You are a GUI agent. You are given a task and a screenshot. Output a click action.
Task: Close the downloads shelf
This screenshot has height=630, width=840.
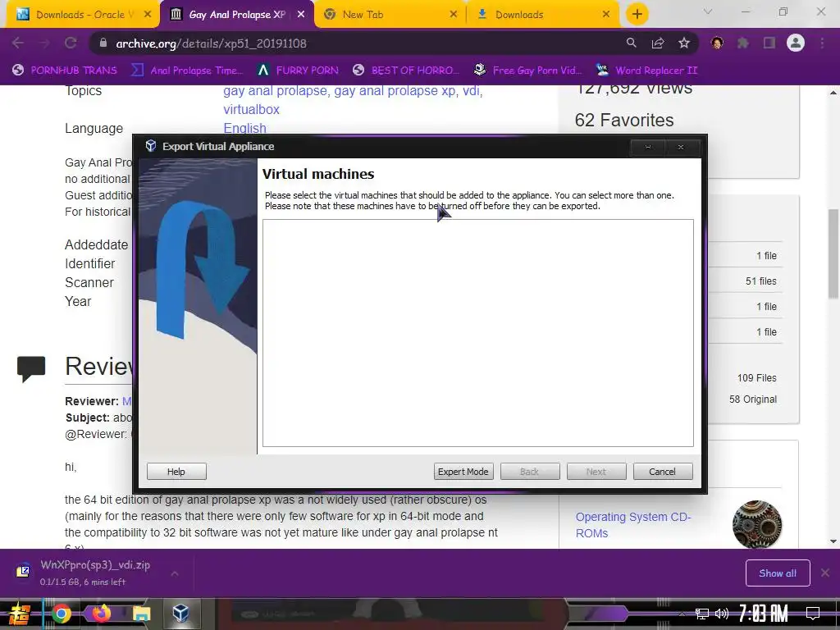[825, 573]
